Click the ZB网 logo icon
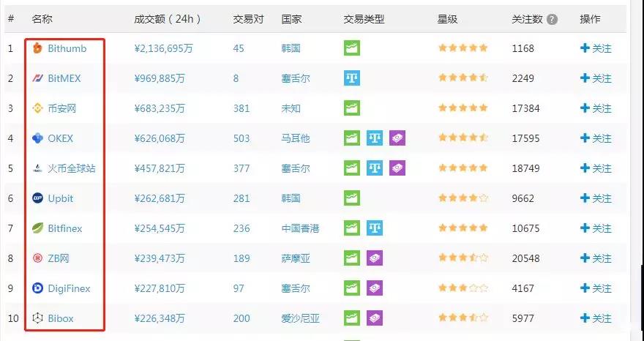This screenshot has width=644, height=341. (x=37, y=258)
